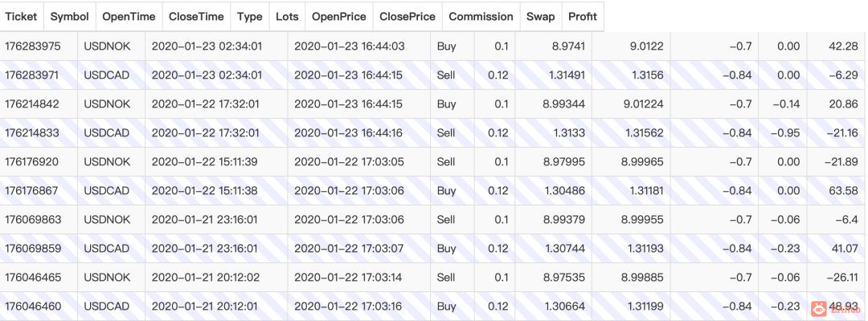
Task: Sort by the Profit column header
Action: point(582,16)
